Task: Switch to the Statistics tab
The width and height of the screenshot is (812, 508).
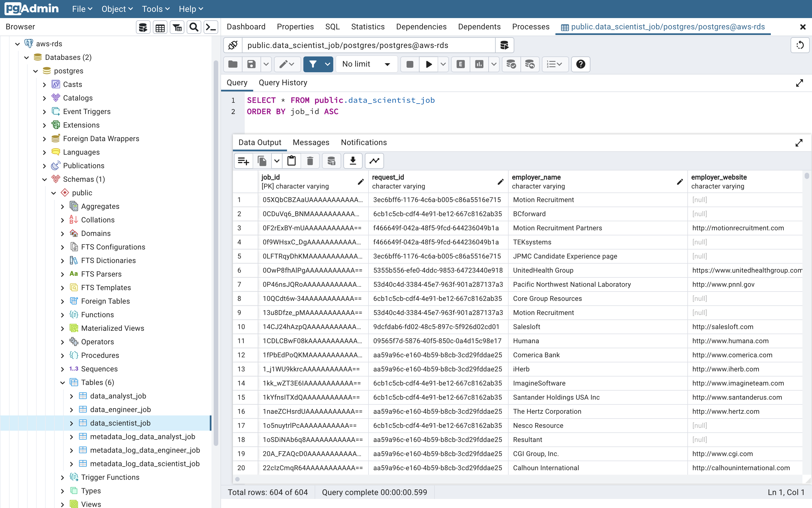Action: (x=368, y=27)
